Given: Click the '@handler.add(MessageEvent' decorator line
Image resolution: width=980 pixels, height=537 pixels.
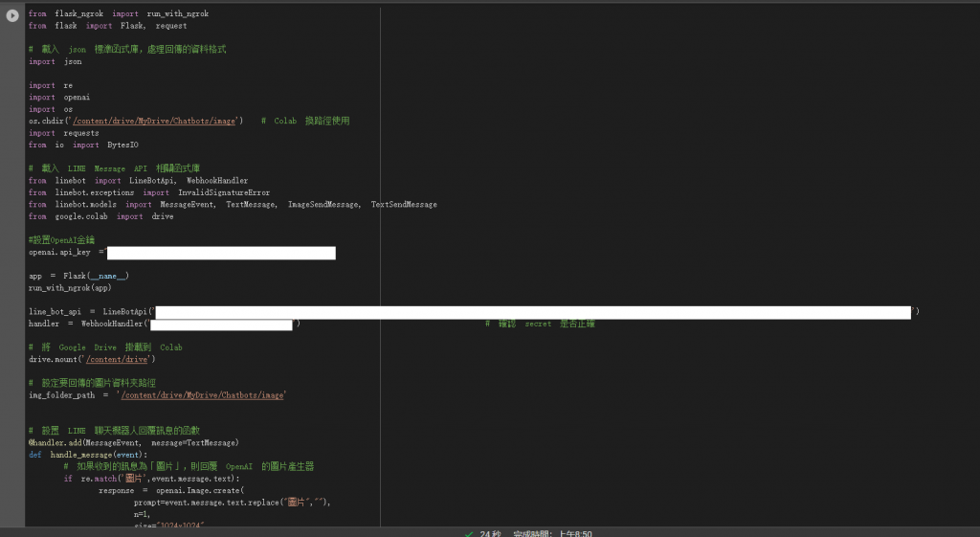Looking at the screenshot, I should (134, 442).
